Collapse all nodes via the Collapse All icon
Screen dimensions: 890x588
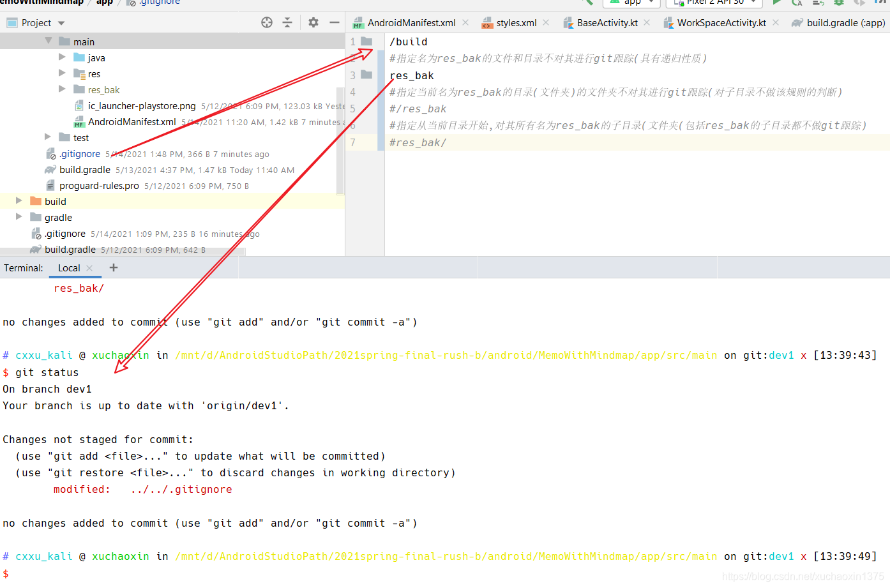(287, 22)
